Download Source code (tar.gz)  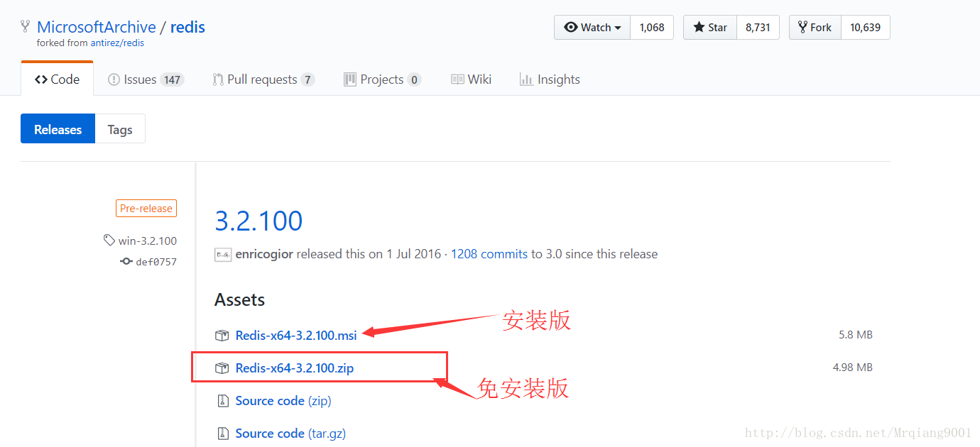[x=290, y=433]
